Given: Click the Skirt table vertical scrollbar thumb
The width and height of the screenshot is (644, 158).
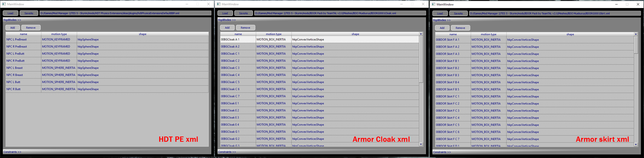Looking at the screenshot, I should (x=636, y=45).
